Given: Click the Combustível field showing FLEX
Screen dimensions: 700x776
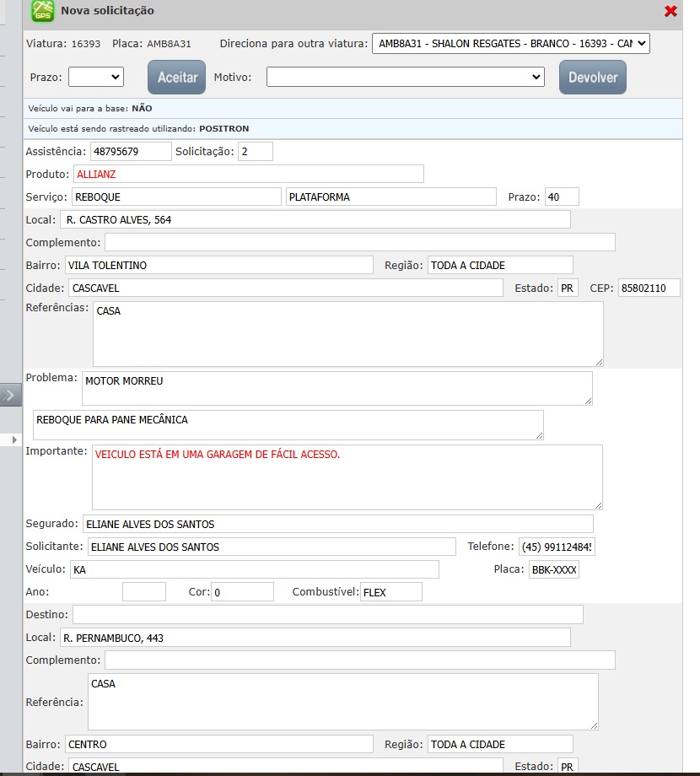Looking at the screenshot, I should (x=390, y=592).
